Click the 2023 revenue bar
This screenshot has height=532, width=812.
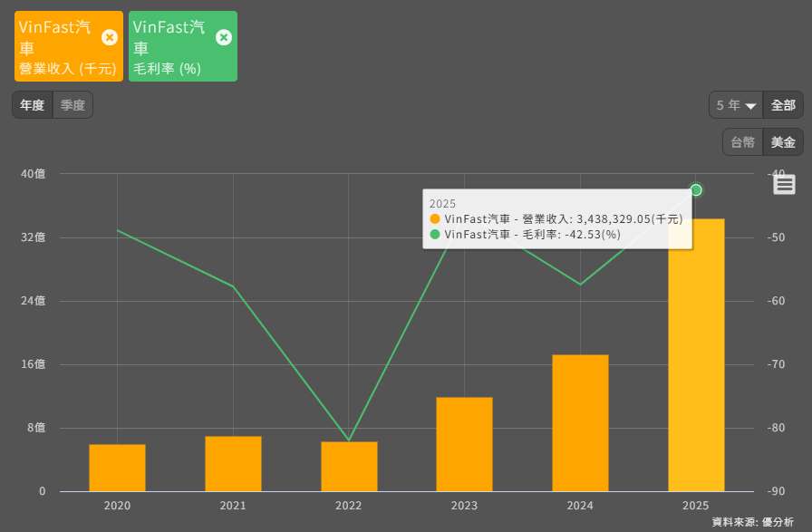click(464, 444)
